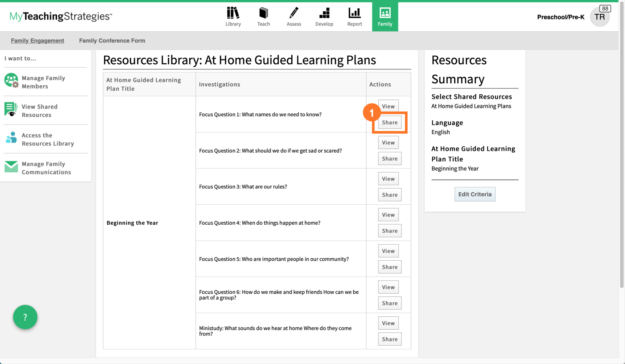Open the Assess icon
625x364 pixels.
(294, 16)
